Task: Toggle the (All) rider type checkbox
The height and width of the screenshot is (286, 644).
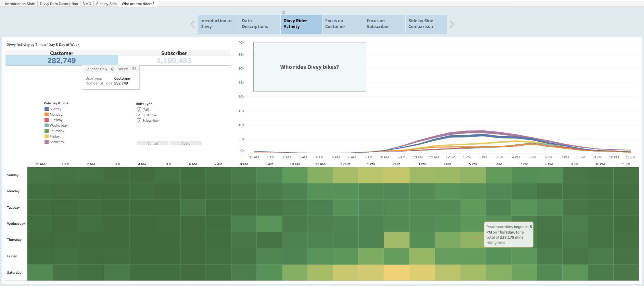Action: (139, 109)
